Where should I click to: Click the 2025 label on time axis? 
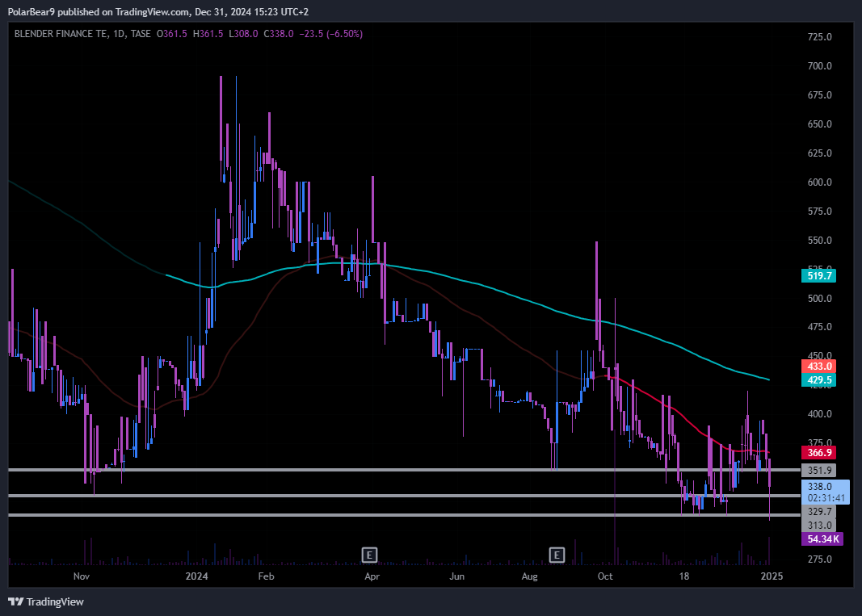tap(772, 576)
